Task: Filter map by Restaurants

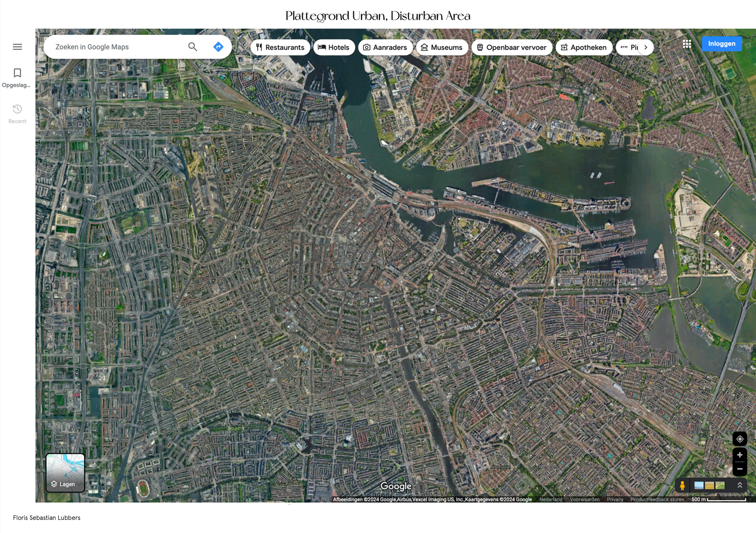Action: click(280, 47)
